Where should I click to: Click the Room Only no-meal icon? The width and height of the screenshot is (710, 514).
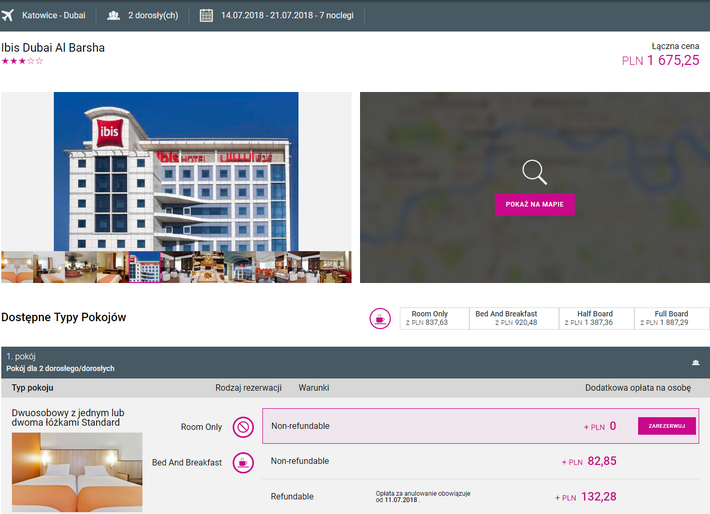point(243,427)
